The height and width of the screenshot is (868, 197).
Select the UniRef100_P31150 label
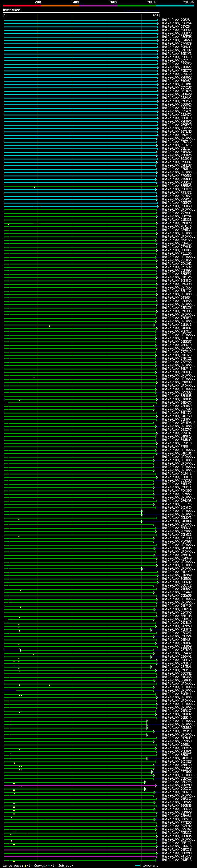pyautogui.click(x=176, y=253)
